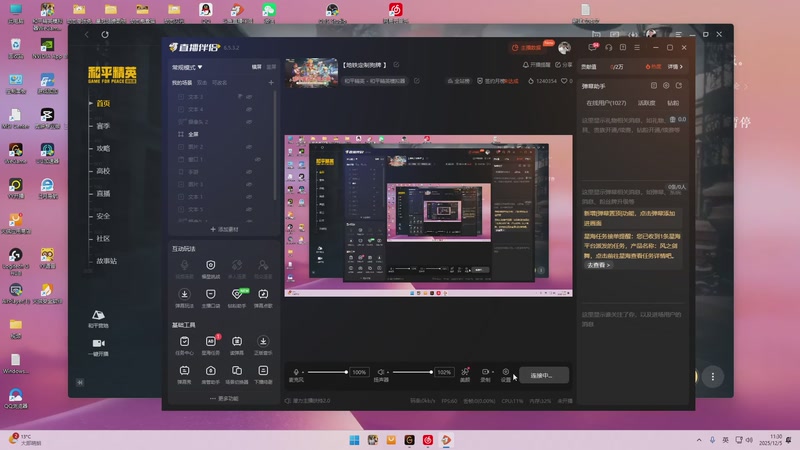This screenshot has height=450, width=800.
Task: Click the streamer avatar in title bar
Action: 564,47
